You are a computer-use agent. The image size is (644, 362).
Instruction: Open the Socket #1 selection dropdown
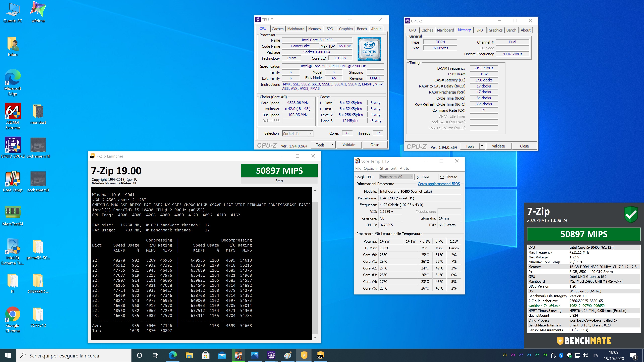tap(298, 134)
